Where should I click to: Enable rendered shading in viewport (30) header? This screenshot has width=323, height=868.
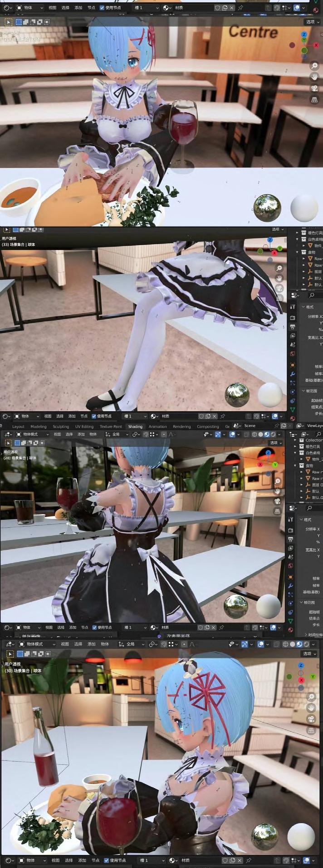306,644
